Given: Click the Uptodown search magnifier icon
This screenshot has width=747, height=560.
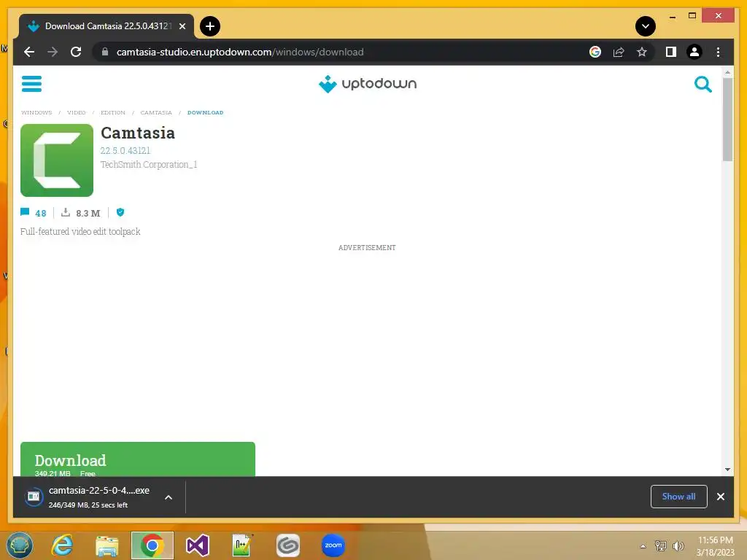Looking at the screenshot, I should tap(703, 85).
